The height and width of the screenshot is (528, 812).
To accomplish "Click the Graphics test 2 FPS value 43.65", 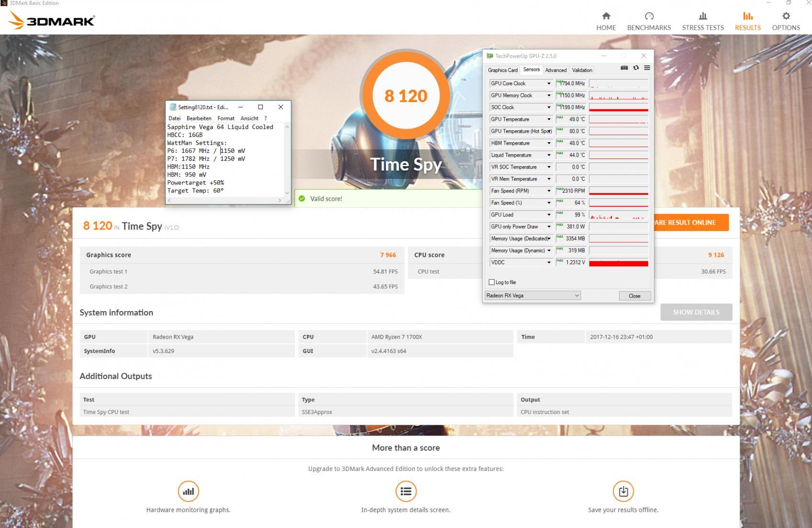I will [385, 287].
